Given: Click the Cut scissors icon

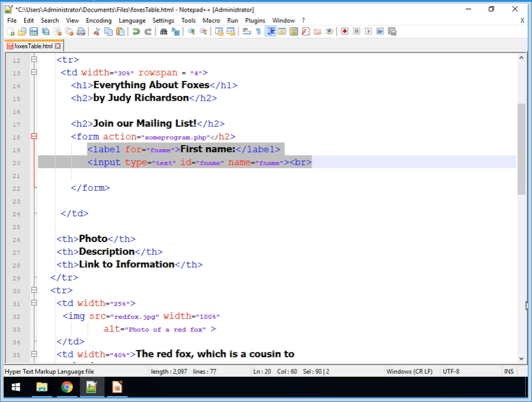Looking at the screenshot, I should [97, 31].
